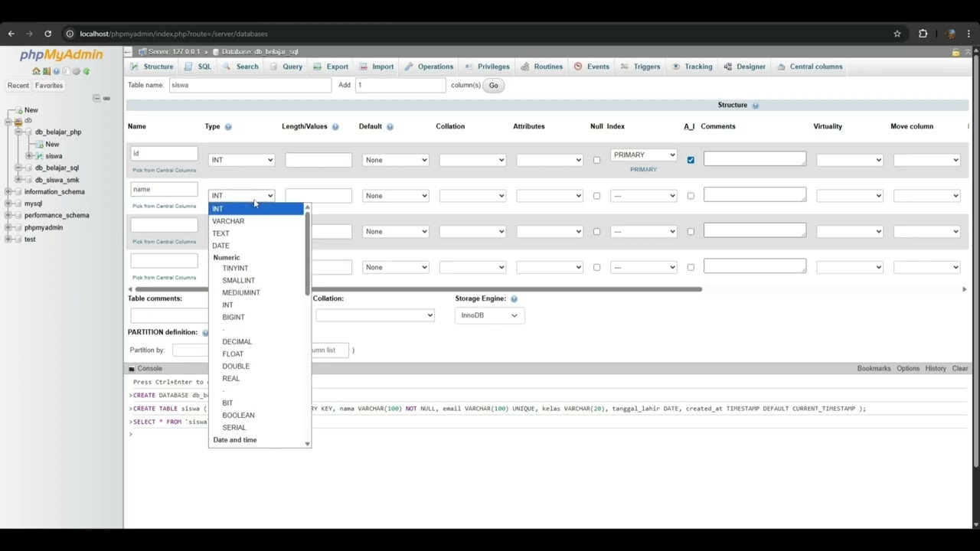Click the help icon next to Length/Values

(x=335, y=127)
